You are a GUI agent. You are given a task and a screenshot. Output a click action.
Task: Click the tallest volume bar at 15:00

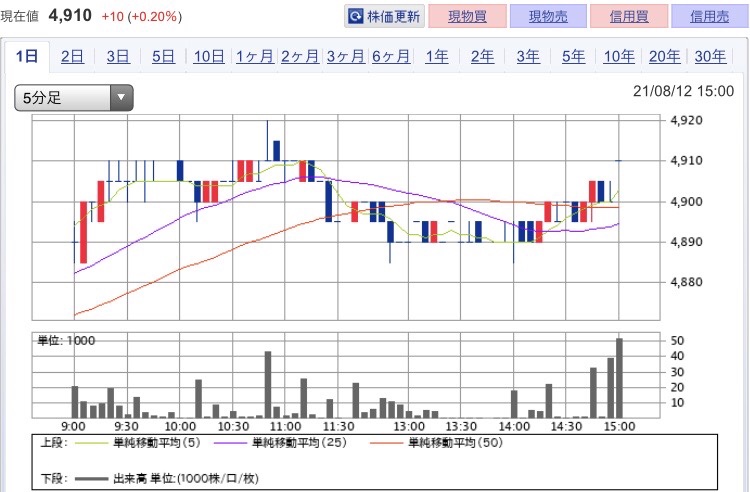pyautogui.click(x=619, y=378)
